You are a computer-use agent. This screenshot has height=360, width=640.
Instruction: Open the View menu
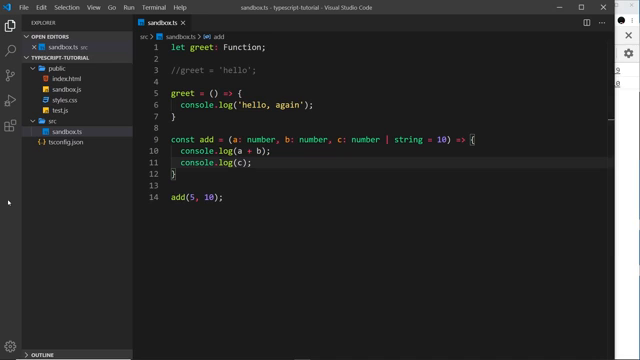click(93, 7)
